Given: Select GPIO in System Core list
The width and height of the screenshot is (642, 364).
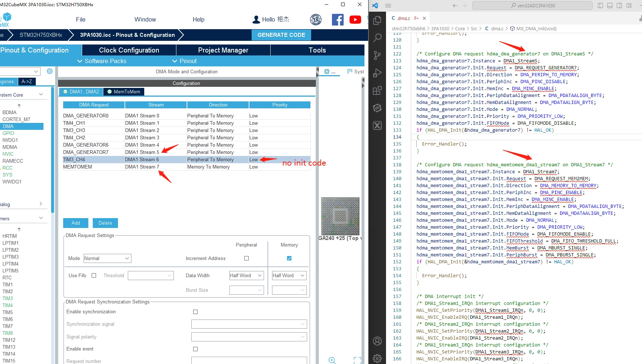Looking at the screenshot, I should point(8,133).
